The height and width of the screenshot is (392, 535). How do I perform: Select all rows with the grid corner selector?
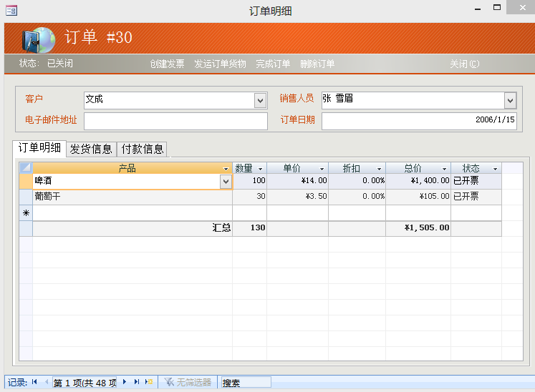click(x=26, y=167)
